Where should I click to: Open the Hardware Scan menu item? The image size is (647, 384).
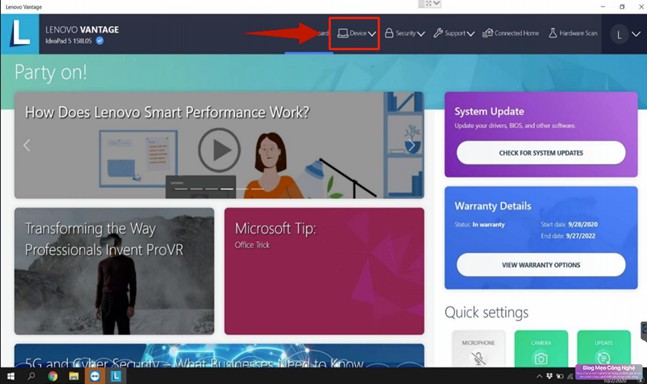click(573, 33)
